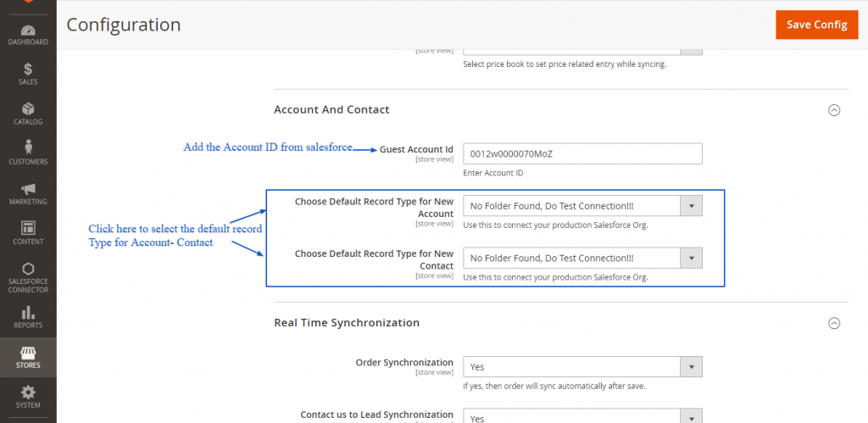Viewport: 868px width, 423px height.
Task: Open Default Record Type for New Contact dropdown
Action: tap(582, 258)
